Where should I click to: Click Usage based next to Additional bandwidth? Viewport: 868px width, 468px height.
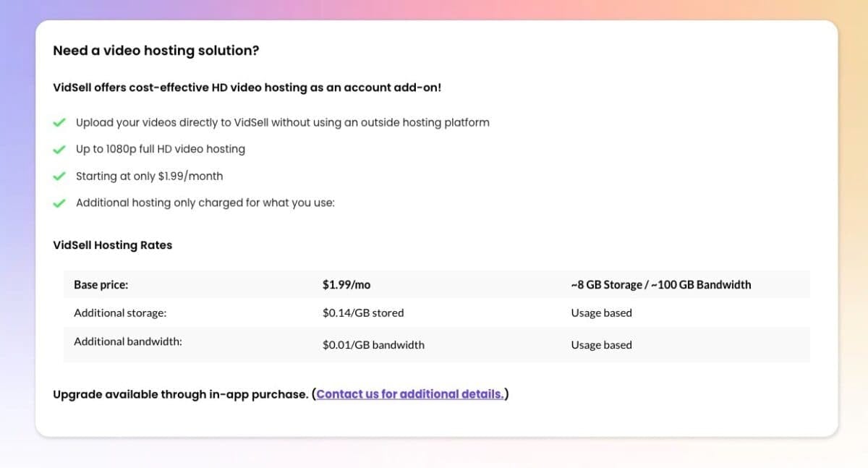pyautogui.click(x=601, y=344)
